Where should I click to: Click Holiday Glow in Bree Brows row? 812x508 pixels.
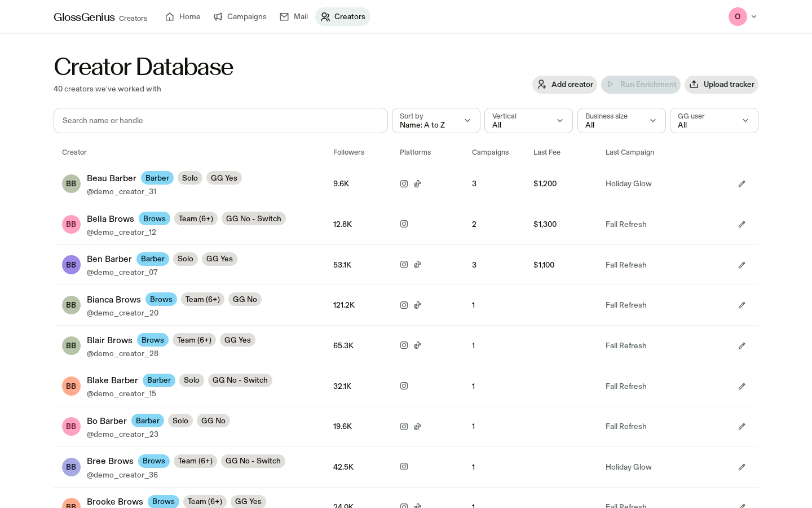click(628, 467)
